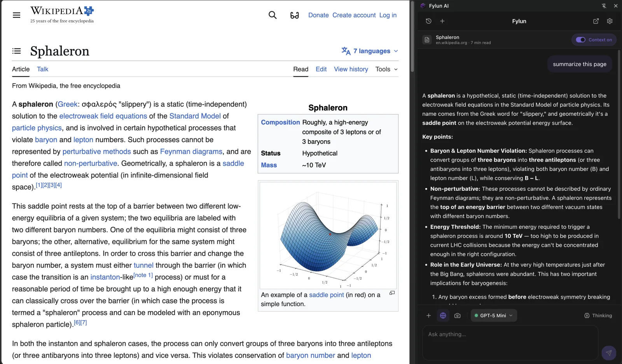Screen dimensions: 622x364
Task: Open the Standard Model link
Action: click(x=195, y=116)
